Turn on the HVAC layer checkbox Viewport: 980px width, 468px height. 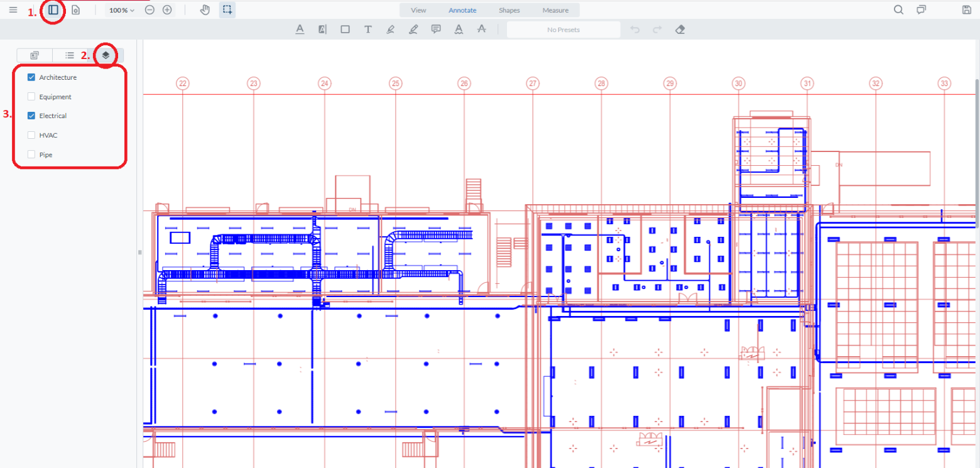[31, 135]
